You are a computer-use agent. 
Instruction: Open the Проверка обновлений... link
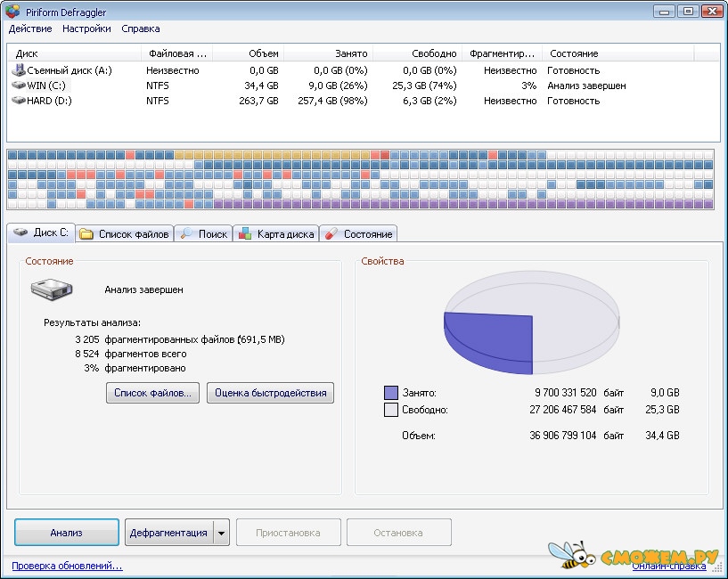tap(68, 566)
